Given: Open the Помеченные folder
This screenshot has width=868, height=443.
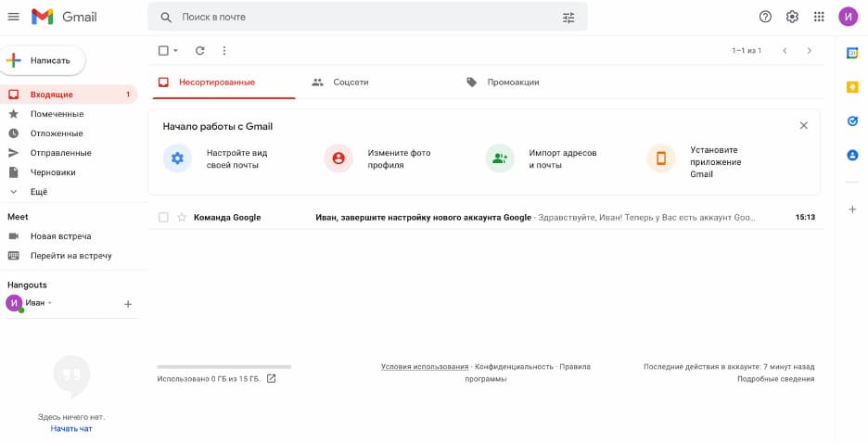Looking at the screenshot, I should [x=69, y=114].
